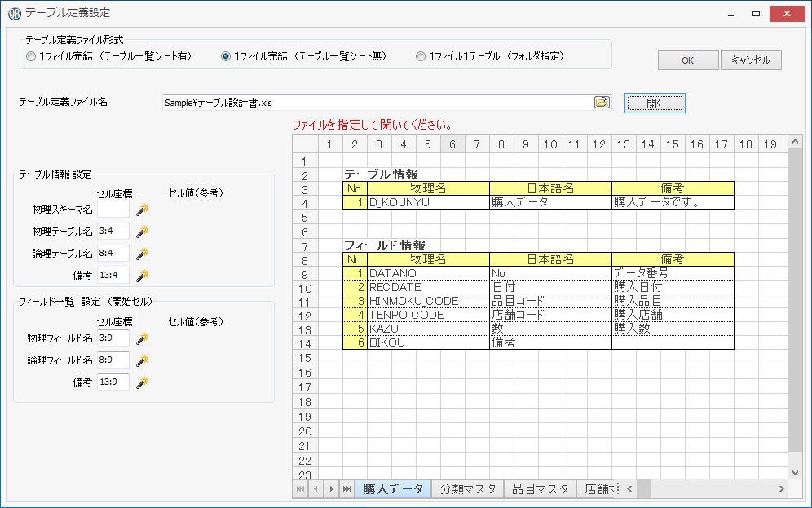812x508 pixels.
Task: Go to last sheet tab arrow
Action: coord(347,488)
